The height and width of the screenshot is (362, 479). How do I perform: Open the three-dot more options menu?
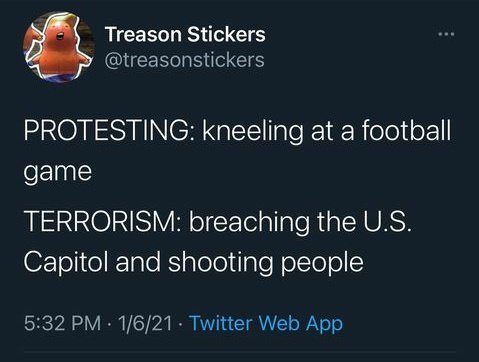[446, 34]
